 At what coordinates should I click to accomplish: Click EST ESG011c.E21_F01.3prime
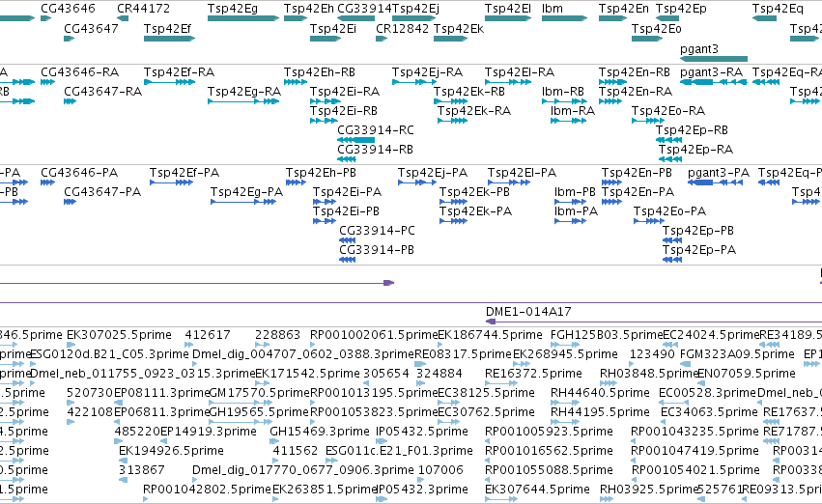click(399, 451)
